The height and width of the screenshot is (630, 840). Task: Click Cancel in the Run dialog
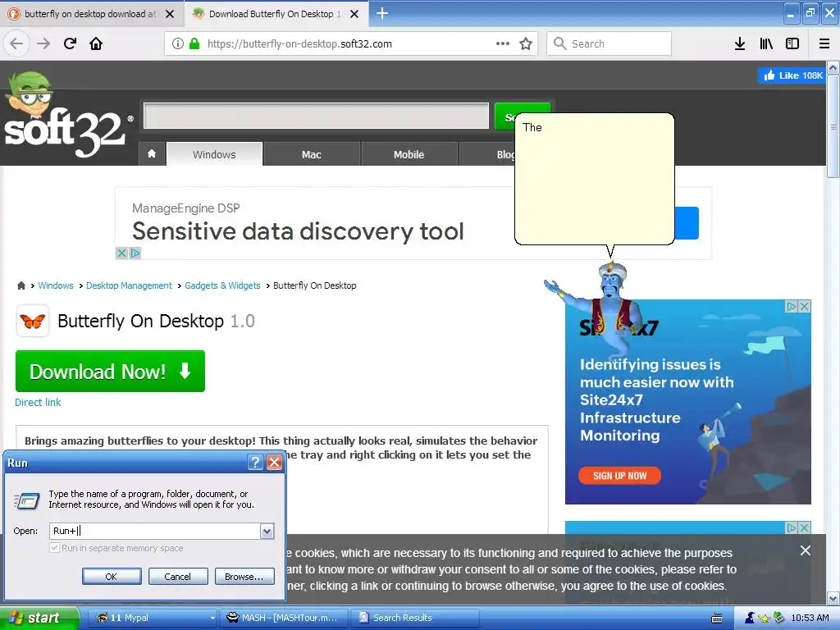tap(178, 577)
